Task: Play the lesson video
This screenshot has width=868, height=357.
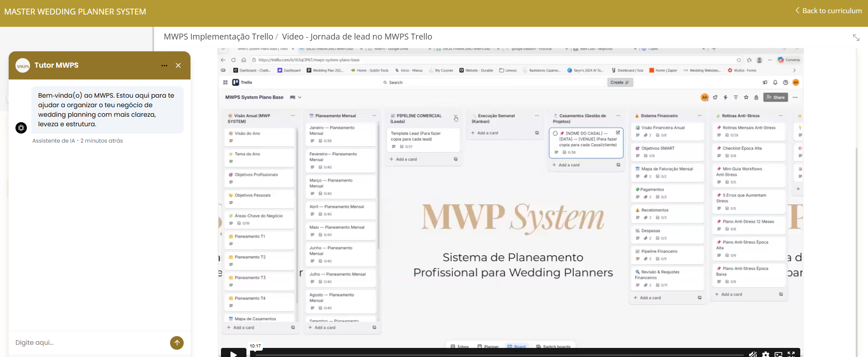Action: [x=233, y=353]
